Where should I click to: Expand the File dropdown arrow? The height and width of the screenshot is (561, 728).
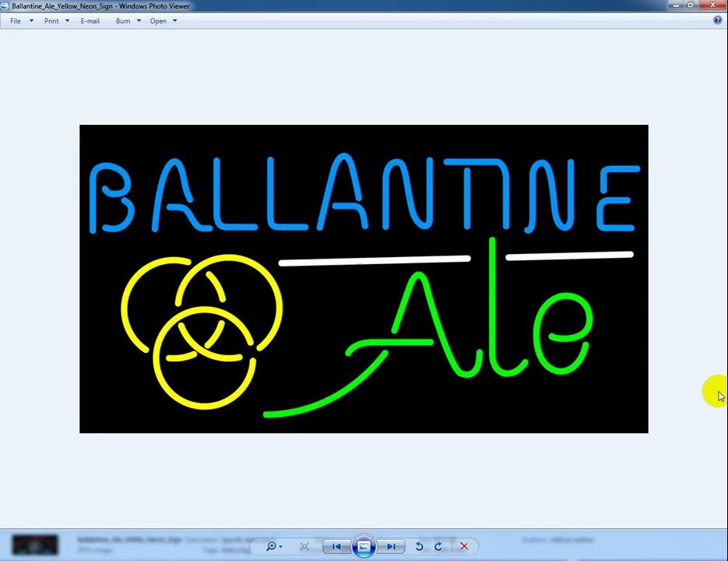tap(32, 21)
